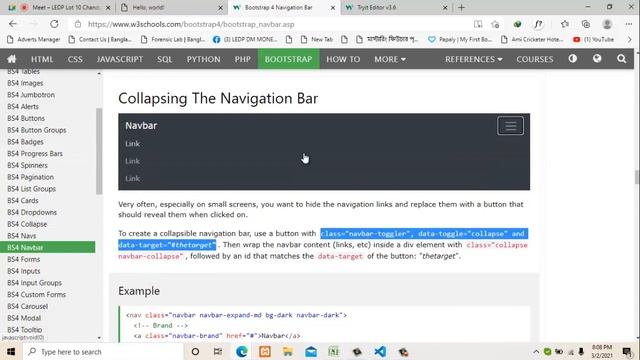Switch to Tryit Editor tab

click(396, 7)
